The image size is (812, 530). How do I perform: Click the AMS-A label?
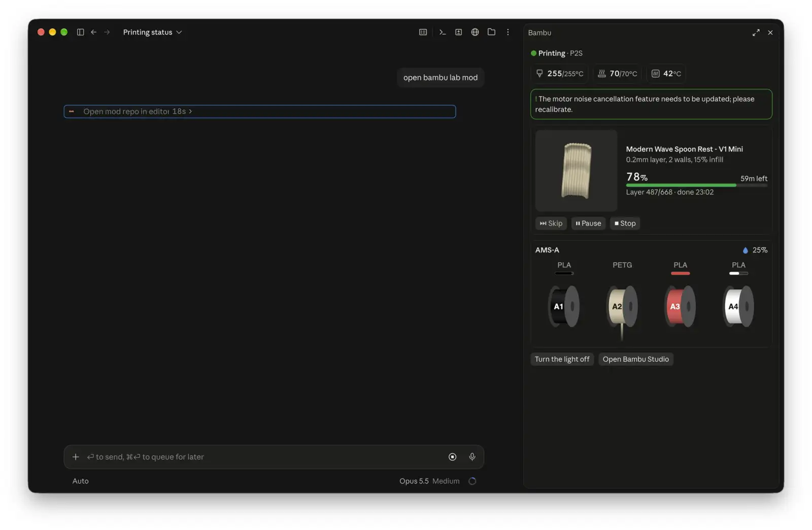[x=547, y=250]
